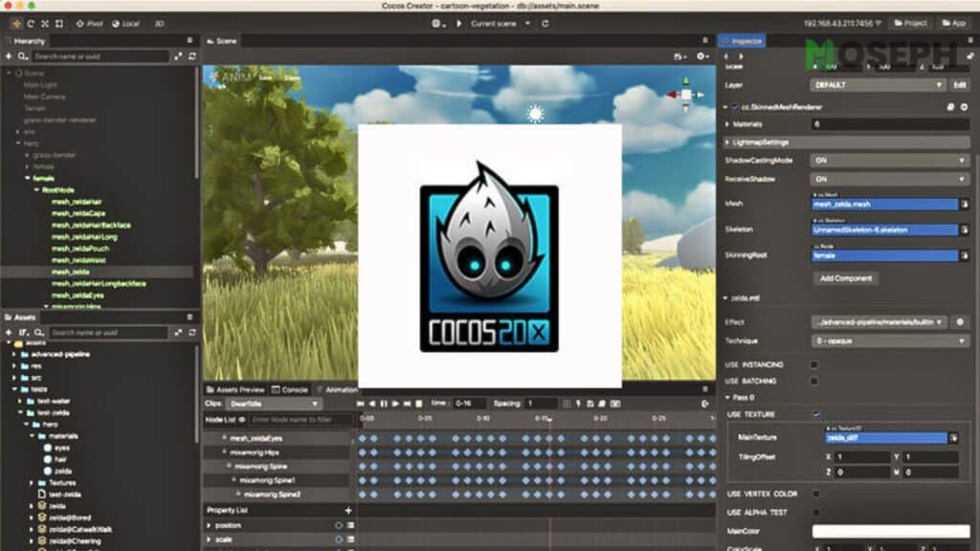
Task: Toggle the Pivot anchor mode
Action: coord(89,24)
